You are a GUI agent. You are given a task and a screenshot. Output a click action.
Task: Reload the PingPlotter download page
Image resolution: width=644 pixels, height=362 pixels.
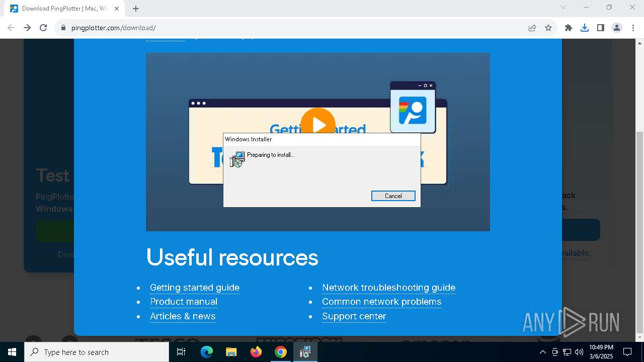pyautogui.click(x=43, y=28)
